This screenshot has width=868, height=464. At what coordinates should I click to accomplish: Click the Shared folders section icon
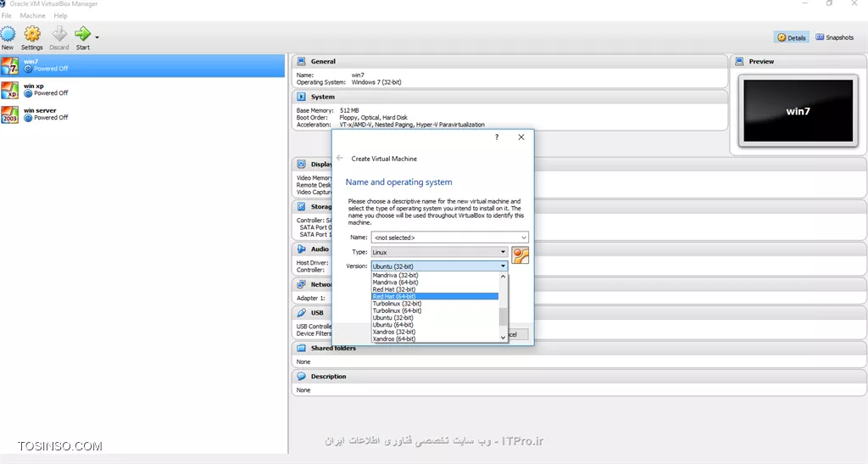(301, 349)
